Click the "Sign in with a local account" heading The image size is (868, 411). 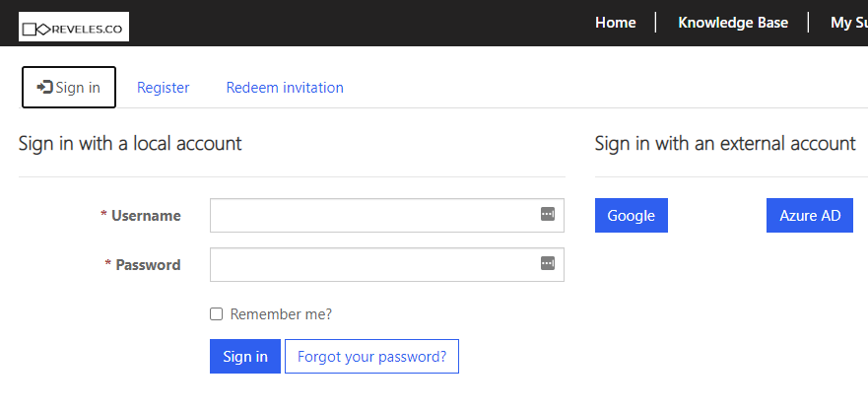coord(130,143)
